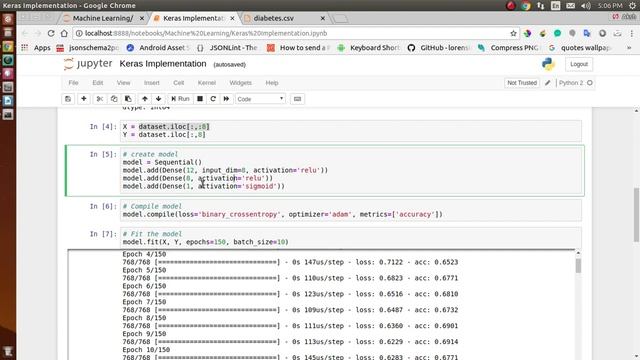Image resolution: width=640 pixels, height=360 pixels.
Task: Open the quotes wallpaper bookmark
Action: click(580, 48)
